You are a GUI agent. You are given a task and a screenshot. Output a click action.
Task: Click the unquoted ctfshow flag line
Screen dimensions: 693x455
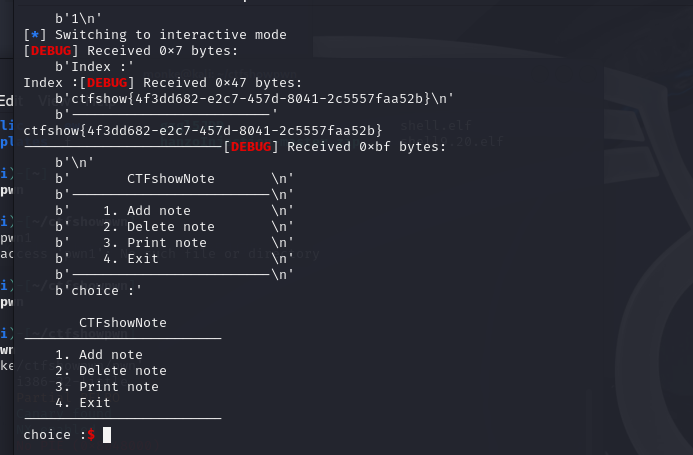pyautogui.click(x=202, y=130)
